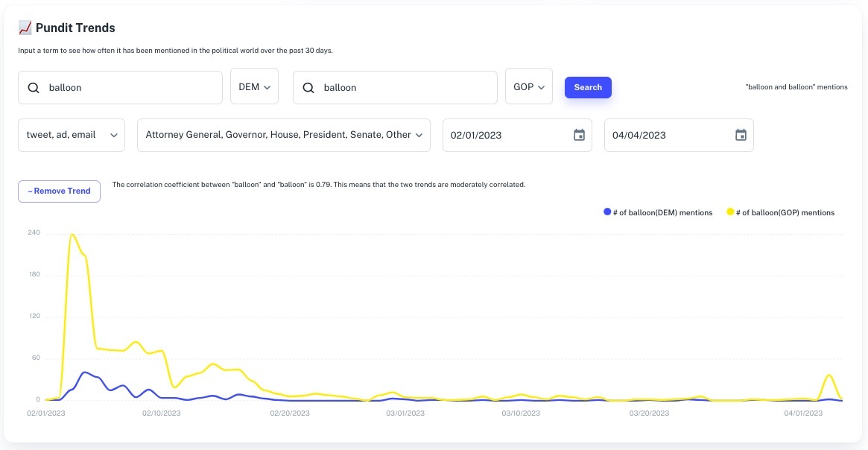This screenshot has height=450, width=868.
Task: Click the blue DEM peak in early February
Action: [85, 373]
